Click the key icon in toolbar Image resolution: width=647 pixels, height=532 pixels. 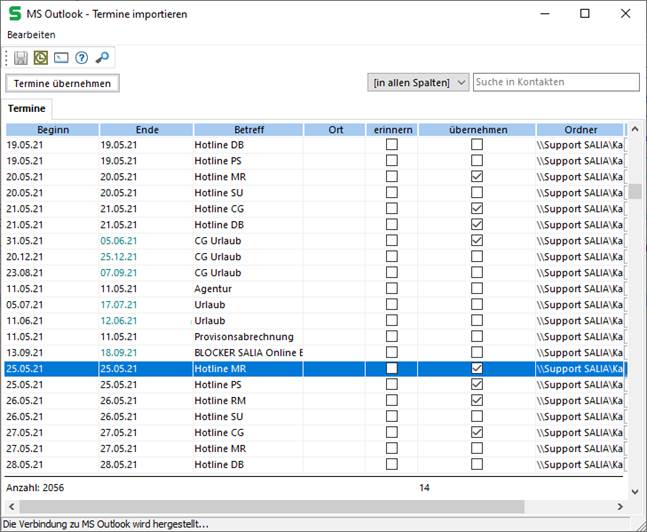102,58
